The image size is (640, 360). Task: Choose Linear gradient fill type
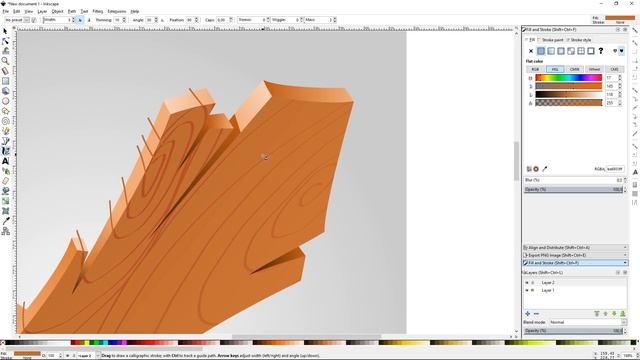[551, 51]
